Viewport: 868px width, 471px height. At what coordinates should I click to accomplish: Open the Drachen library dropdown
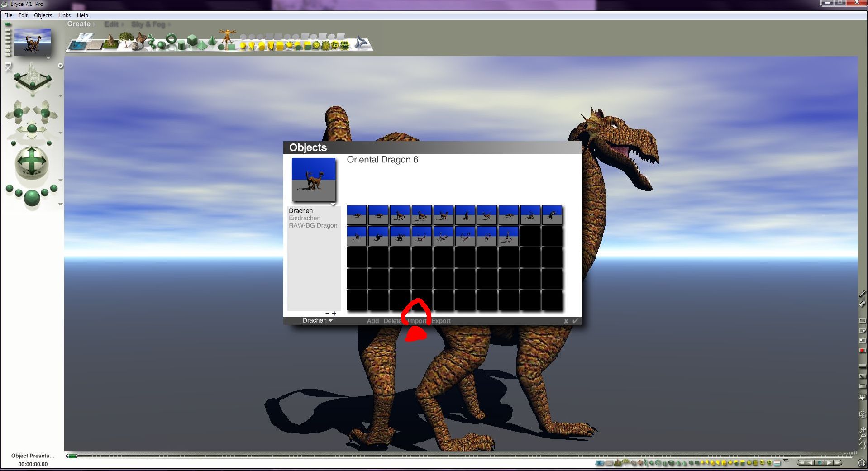click(x=318, y=320)
